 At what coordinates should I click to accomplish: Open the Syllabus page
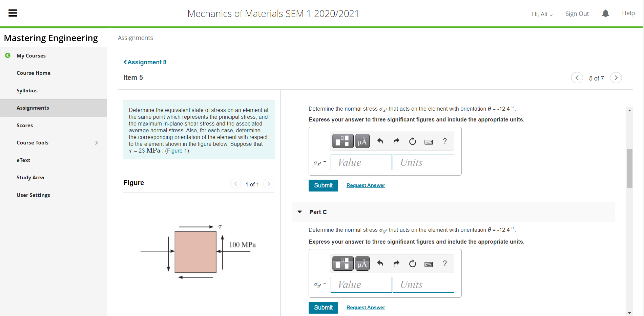27,90
